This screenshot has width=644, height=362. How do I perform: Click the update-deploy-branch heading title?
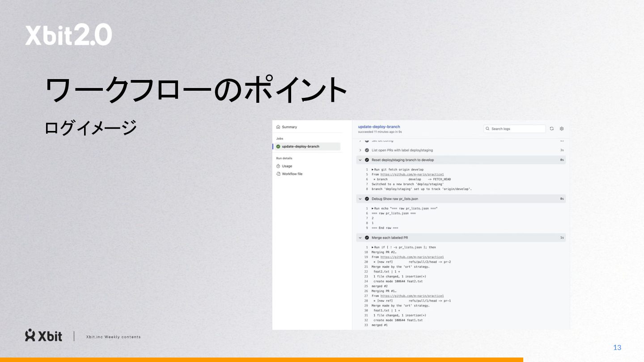tap(379, 127)
